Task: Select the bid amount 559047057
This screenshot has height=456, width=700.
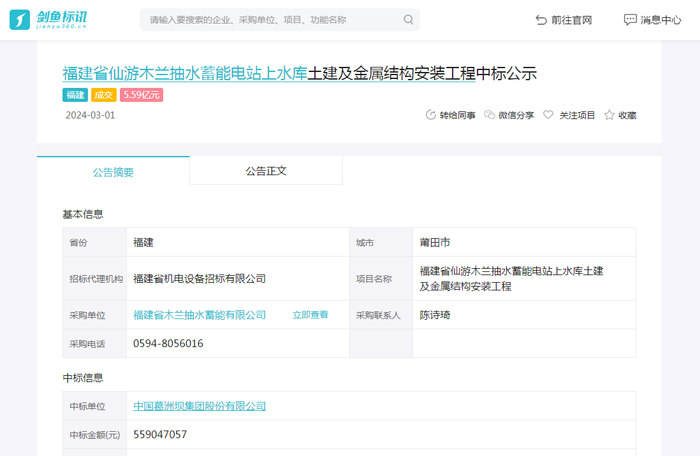Action: (x=160, y=435)
